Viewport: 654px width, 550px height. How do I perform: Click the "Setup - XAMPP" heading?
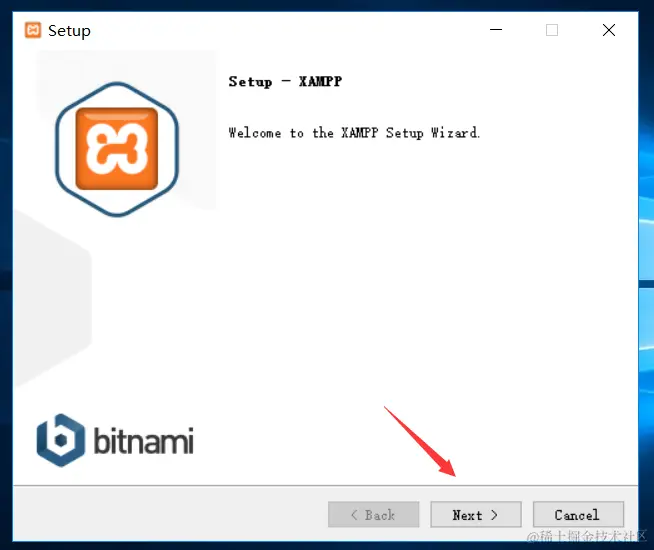click(285, 82)
